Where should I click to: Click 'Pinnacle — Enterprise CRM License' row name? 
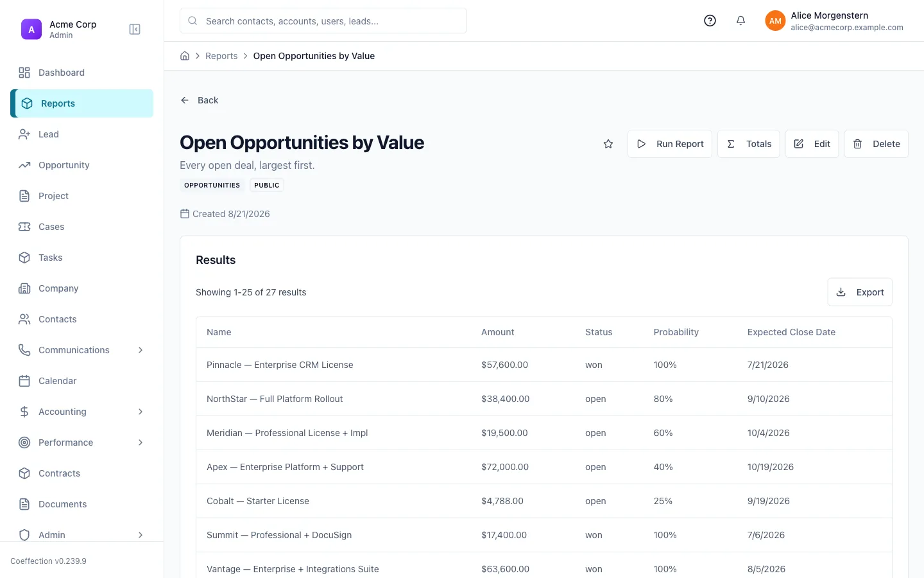coord(280,365)
